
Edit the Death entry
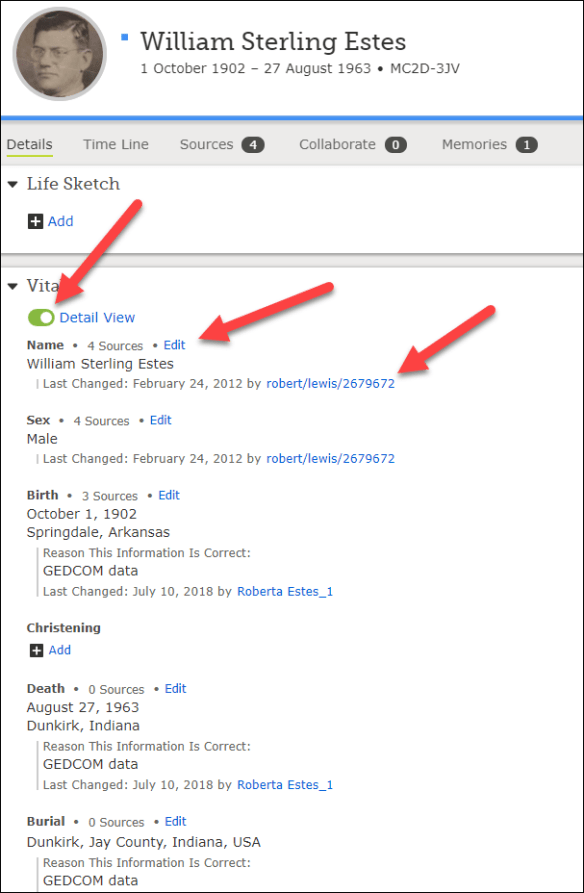175,689
